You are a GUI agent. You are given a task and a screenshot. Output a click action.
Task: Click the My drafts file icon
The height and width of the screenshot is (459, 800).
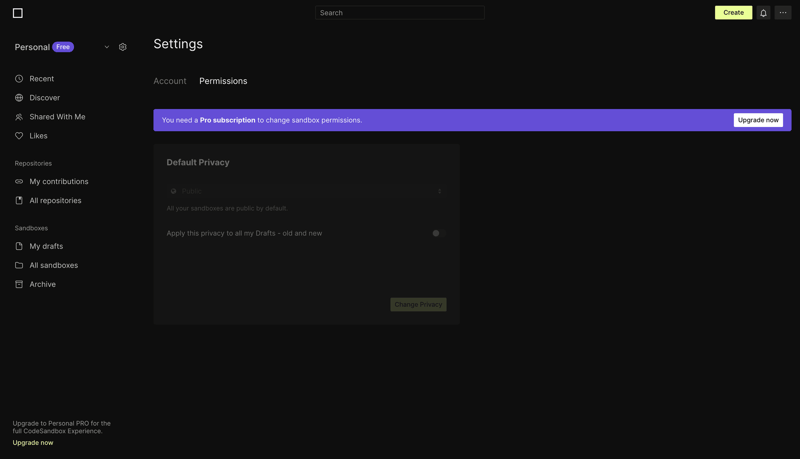(19, 246)
